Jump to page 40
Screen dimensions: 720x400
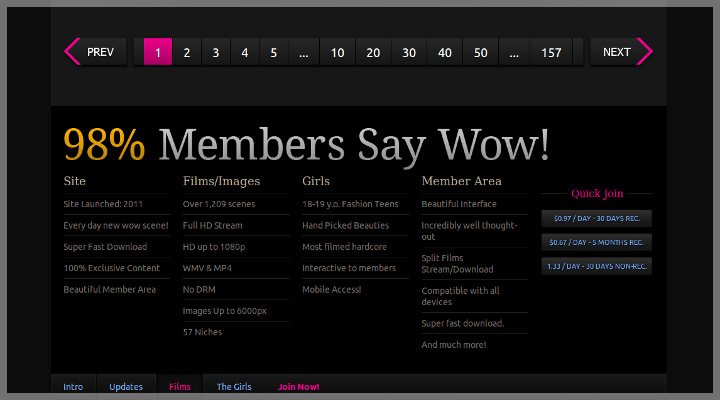coord(444,52)
